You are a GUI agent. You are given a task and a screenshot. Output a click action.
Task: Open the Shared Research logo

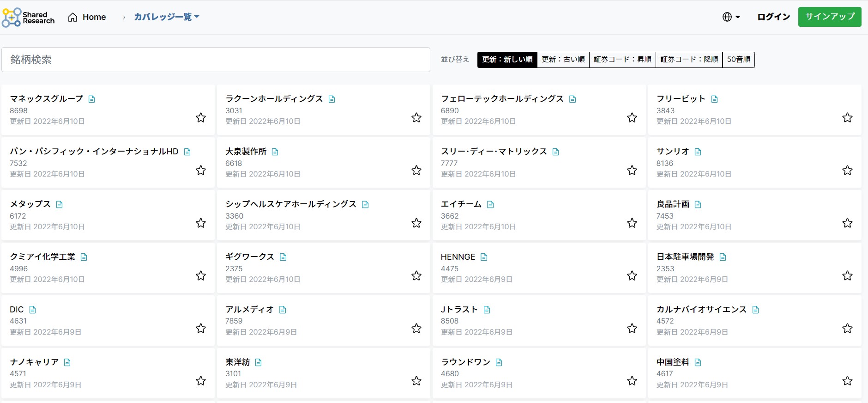[x=28, y=17]
